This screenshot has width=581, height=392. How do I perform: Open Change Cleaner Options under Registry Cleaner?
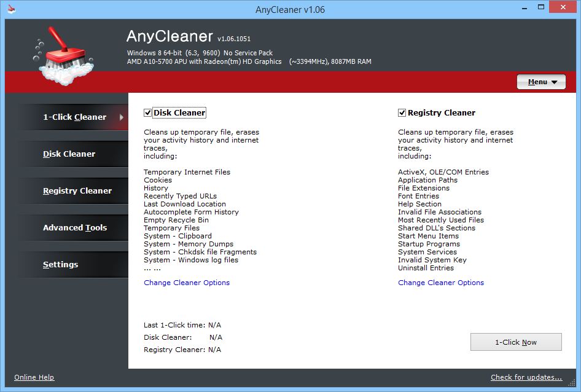coord(441,283)
